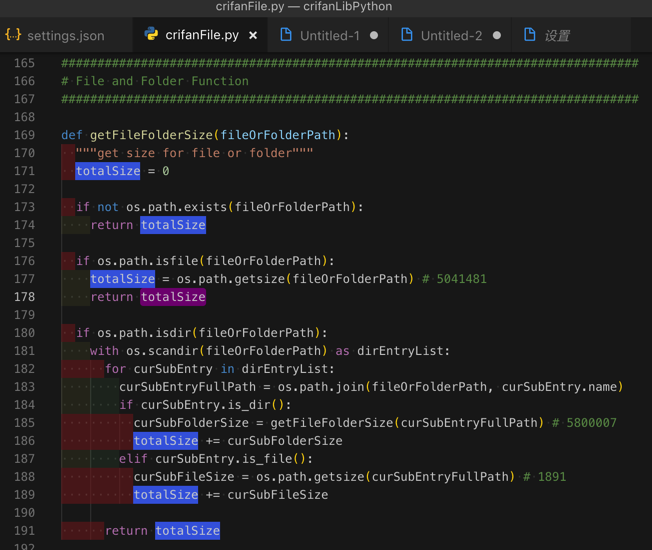Switch to the 设置 tab
The height and width of the screenshot is (550, 652).
point(556,36)
